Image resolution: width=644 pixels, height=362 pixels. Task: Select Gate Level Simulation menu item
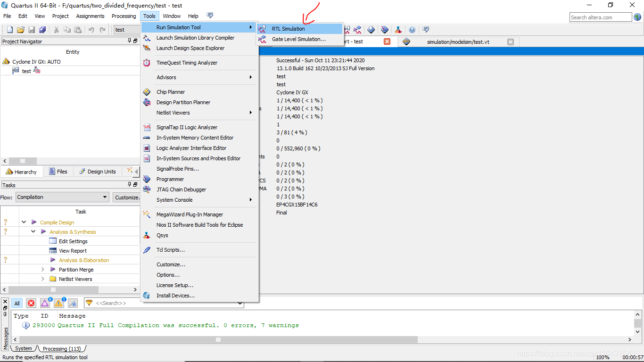(299, 39)
